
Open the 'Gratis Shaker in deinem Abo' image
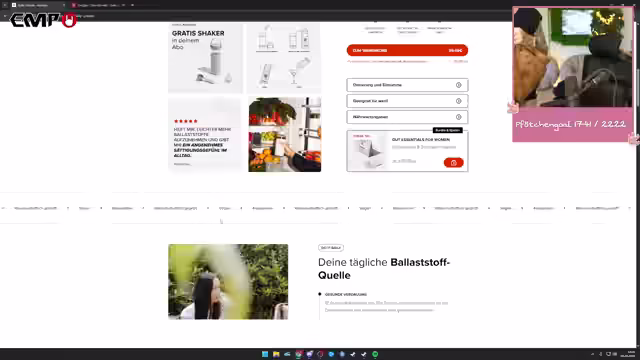205,58
